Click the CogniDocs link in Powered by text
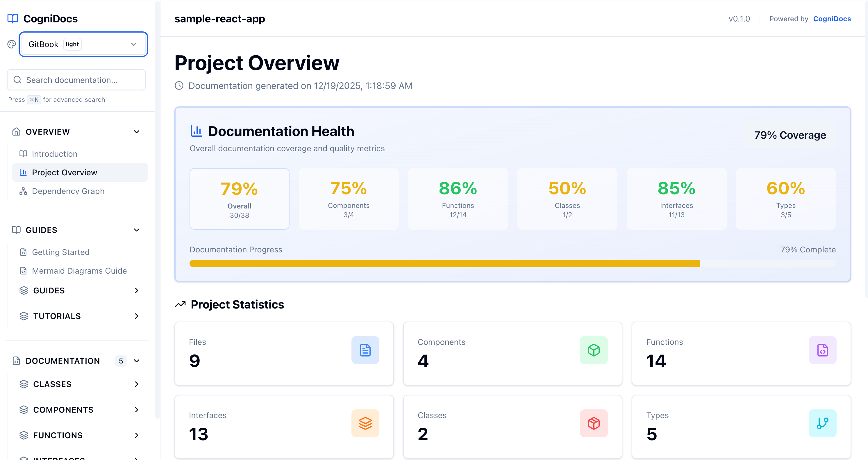This screenshot has height=460, width=868. coord(832,19)
